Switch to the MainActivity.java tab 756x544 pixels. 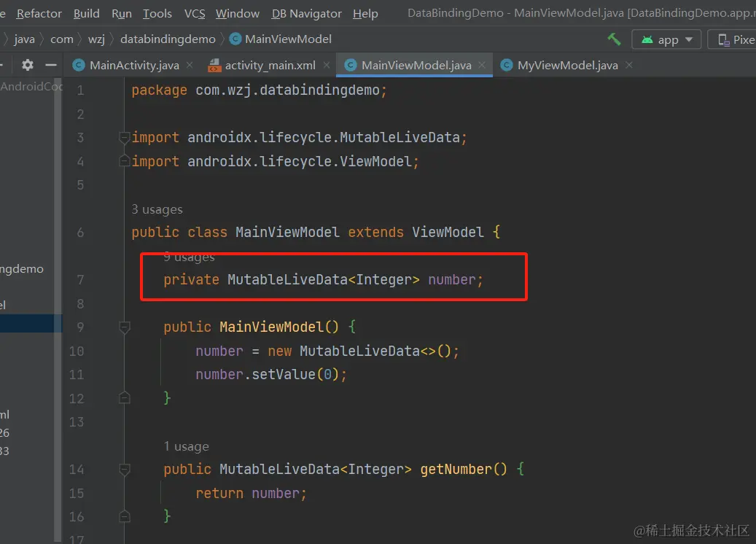point(134,65)
